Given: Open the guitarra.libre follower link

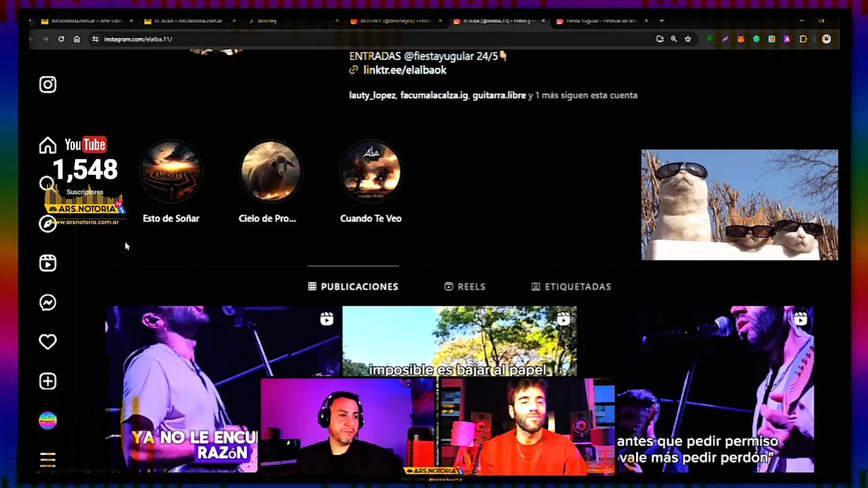Looking at the screenshot, I should (499, 96).
